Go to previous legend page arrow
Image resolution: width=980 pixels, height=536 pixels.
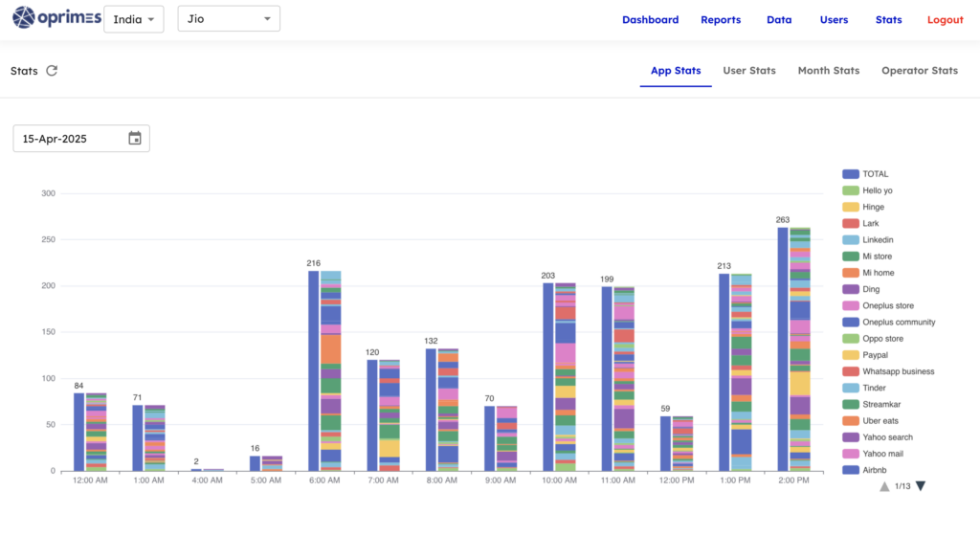pos(884,486)
